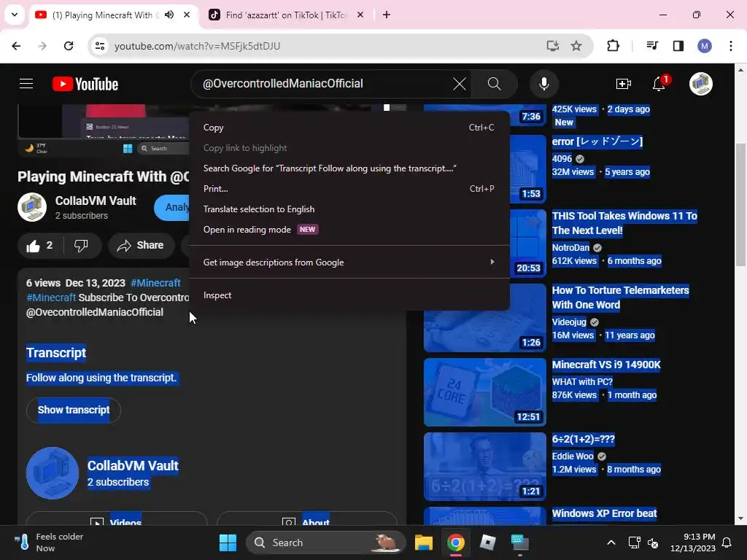Open the weather widget Feels colder
The image size is (747, 560).
click(48, 542)
